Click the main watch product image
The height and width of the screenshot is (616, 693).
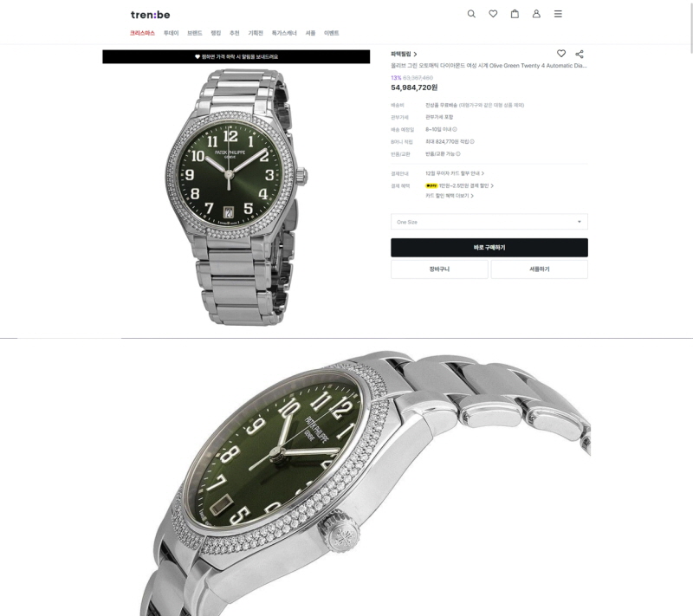236,197
